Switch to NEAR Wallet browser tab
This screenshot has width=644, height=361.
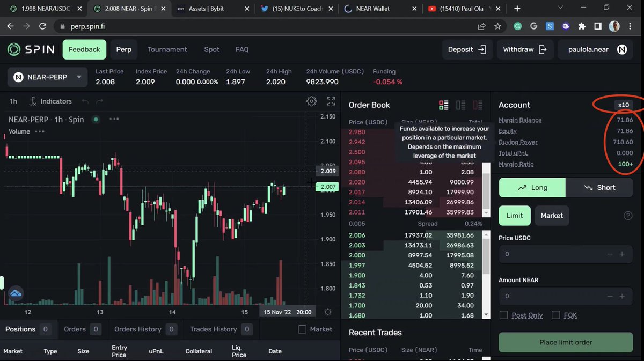[x=379, y=9]
